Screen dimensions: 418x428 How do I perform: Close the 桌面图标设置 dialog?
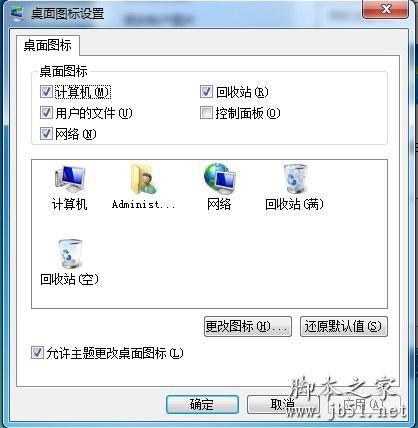386,9
